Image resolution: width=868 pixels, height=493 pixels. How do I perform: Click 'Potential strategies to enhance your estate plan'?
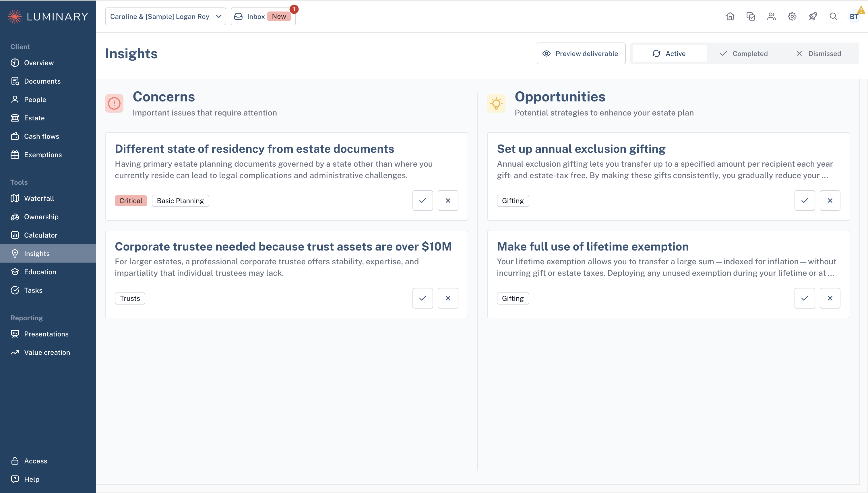[604, 113]
